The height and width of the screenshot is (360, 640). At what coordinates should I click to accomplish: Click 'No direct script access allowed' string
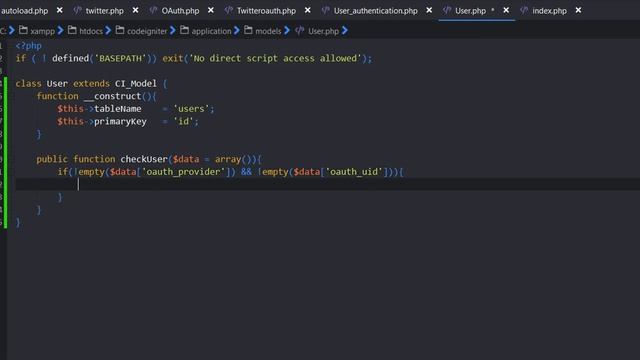(x=275, y=58)
